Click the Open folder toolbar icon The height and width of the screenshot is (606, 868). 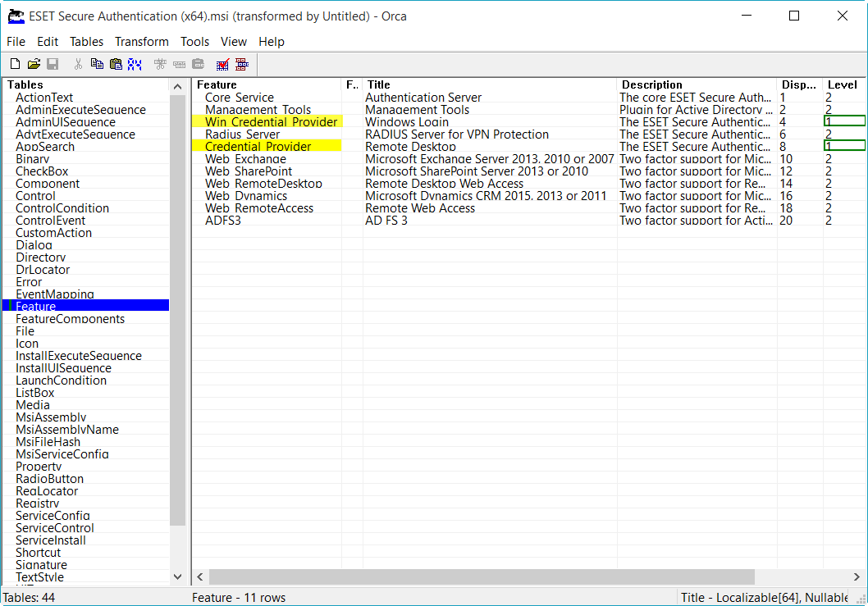click(x=34, y=64)
